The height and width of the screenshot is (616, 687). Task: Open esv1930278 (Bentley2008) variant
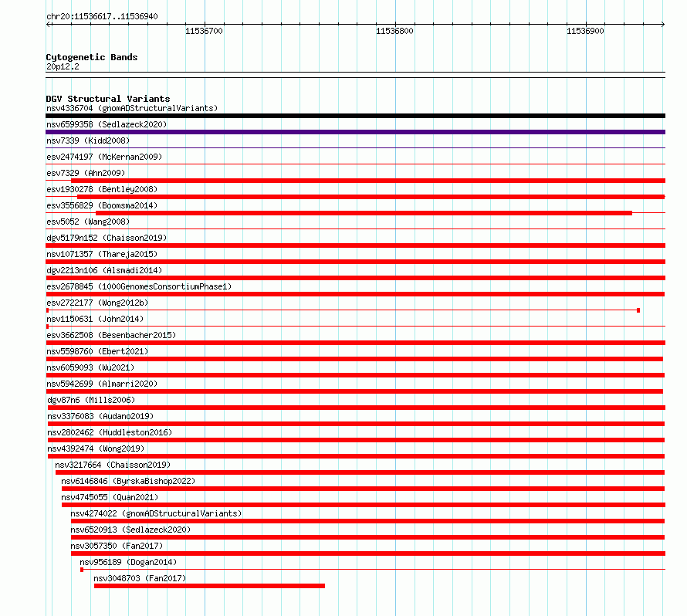click(x=102, y=189)
